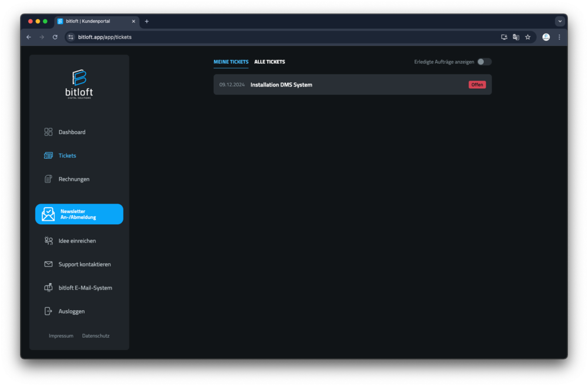Image resolution: width=588 pixels, height=386 pixels.
Task: Open Idee einreichen link
Action: [x=77, y=241]
